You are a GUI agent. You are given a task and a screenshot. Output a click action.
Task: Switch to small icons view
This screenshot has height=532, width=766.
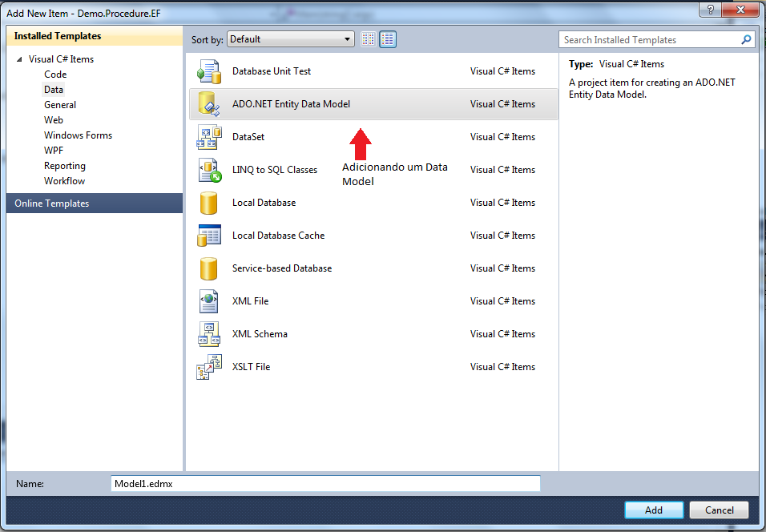[x=369, y=39]
